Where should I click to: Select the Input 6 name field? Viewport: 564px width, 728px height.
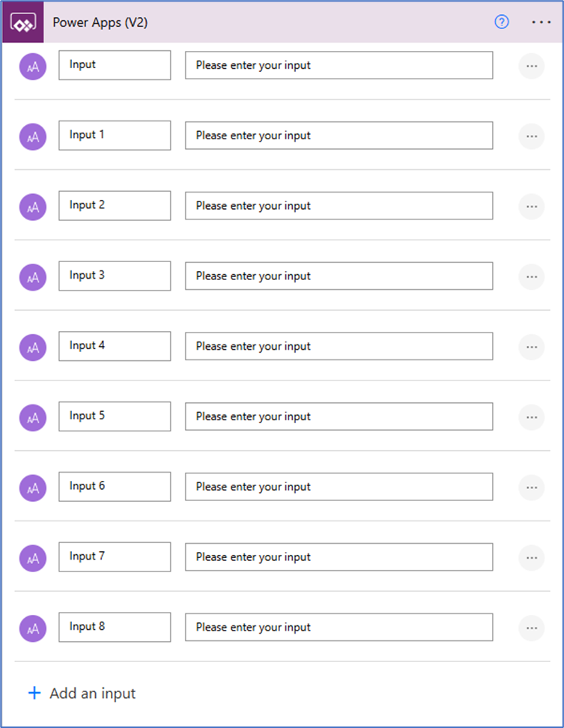(x=115, y=487)
